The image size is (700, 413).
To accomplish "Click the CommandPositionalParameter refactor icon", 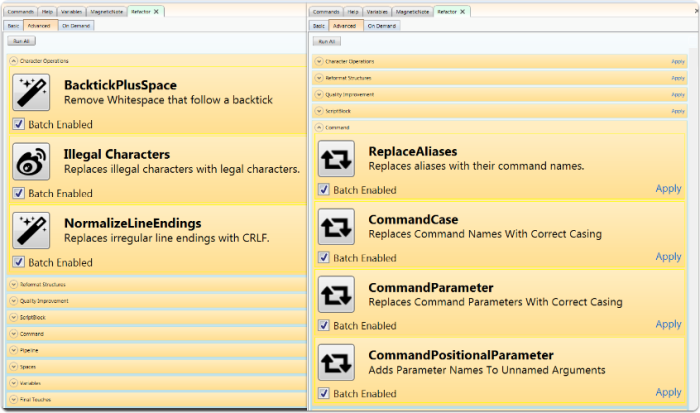I will (x=336, y=362).
